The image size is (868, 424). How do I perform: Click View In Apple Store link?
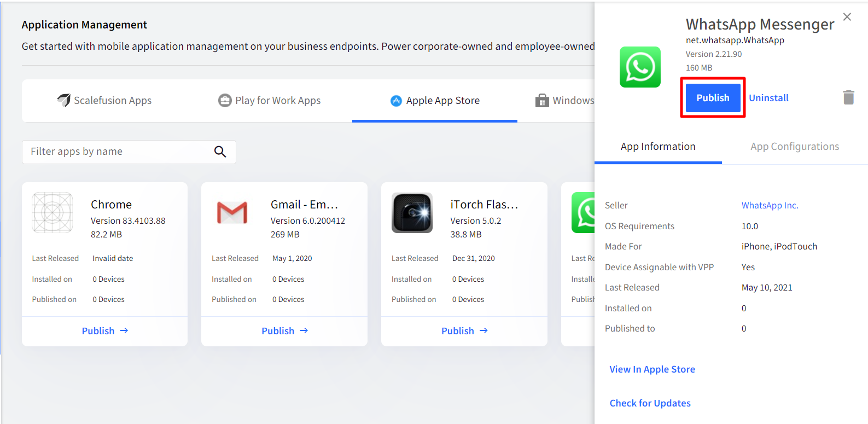[652, 369]
